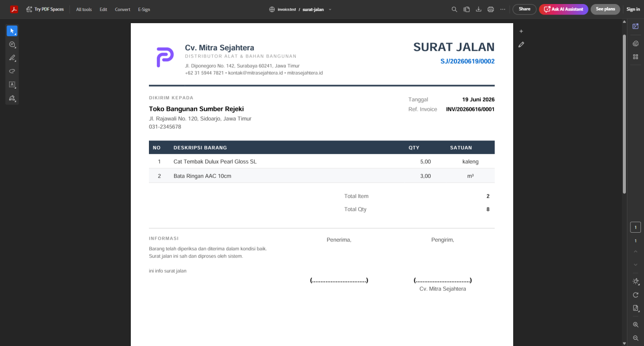Click the plus icon beside the page
The image size is (644, 346).
click(x=521, y=31)
